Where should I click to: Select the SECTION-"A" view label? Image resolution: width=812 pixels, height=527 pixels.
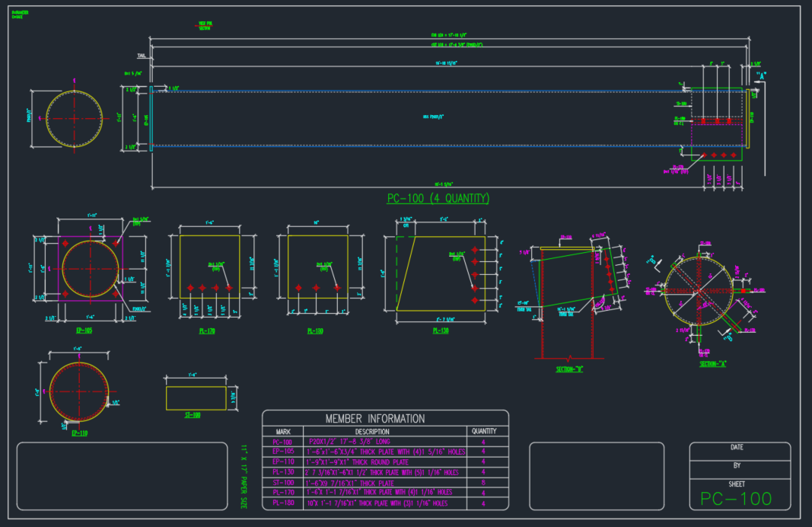pos(712,364)
